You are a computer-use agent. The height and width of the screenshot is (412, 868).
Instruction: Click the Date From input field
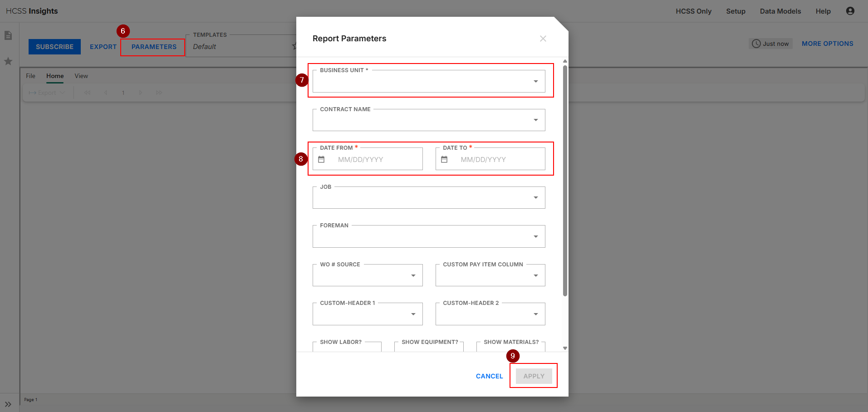(377, 159)
